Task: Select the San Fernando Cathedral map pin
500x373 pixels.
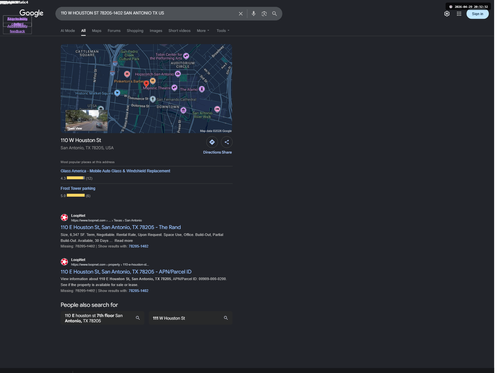Action: [x=152, y=99]
